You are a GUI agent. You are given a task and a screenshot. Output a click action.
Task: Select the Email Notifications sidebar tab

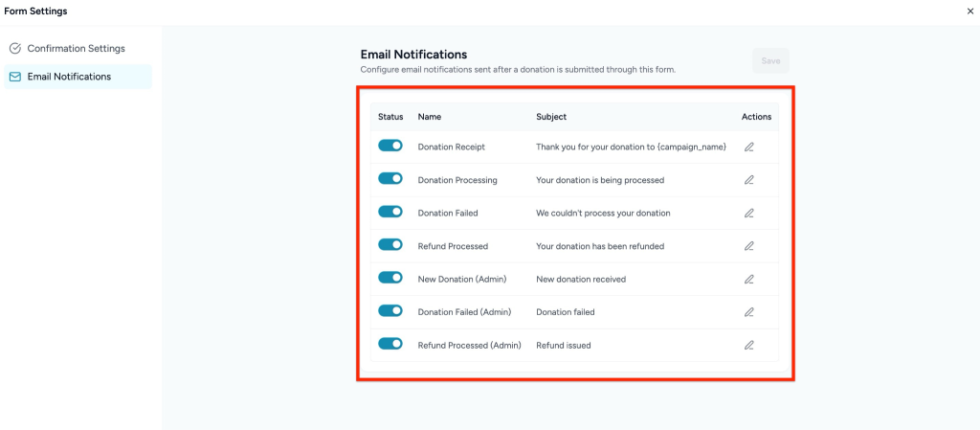coord(78,77)
